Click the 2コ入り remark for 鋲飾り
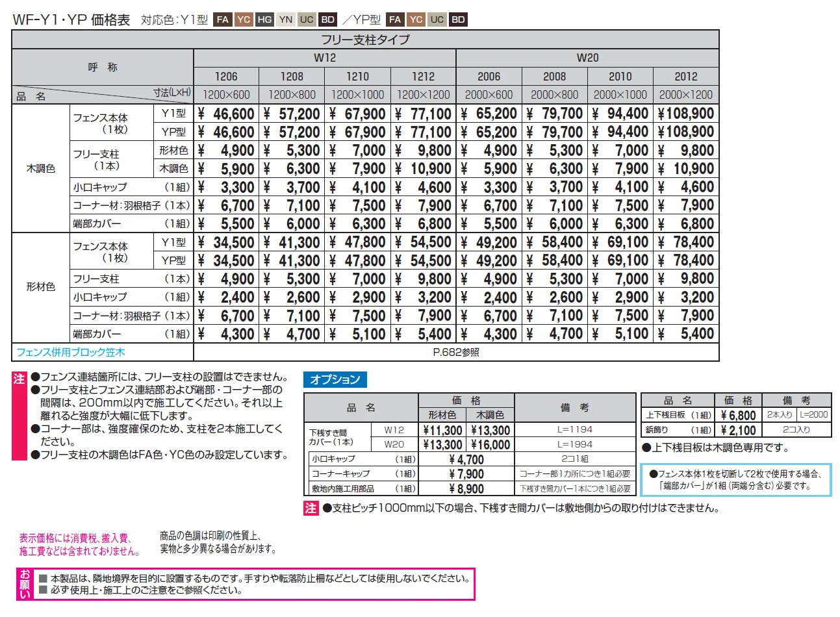This screenshot has height=617, width=840. pos(796,430)
